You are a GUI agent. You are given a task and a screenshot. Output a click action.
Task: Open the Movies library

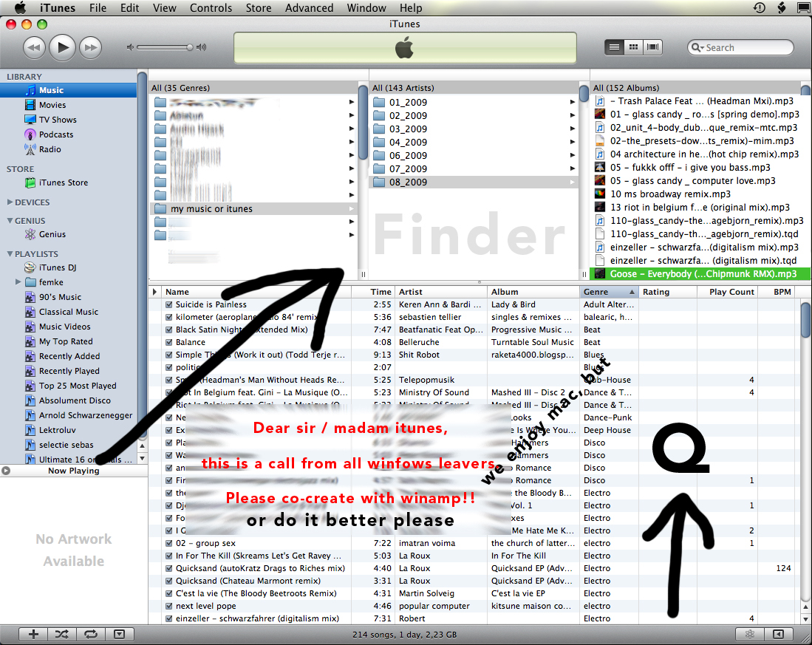point(52,105)
